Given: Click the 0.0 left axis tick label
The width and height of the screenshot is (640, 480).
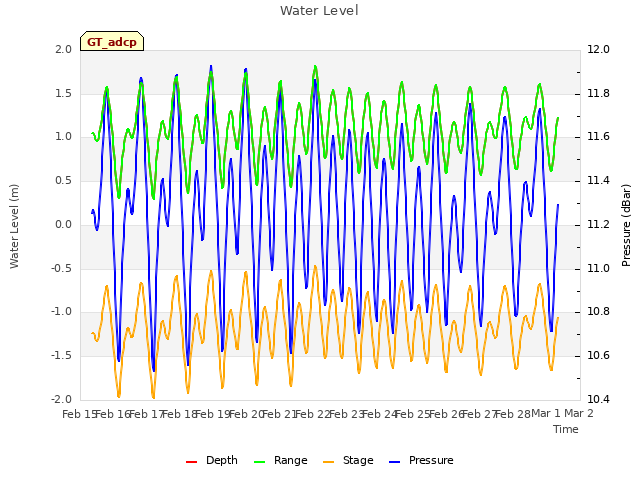Looking at the screenshot, I should click(63, 224).
